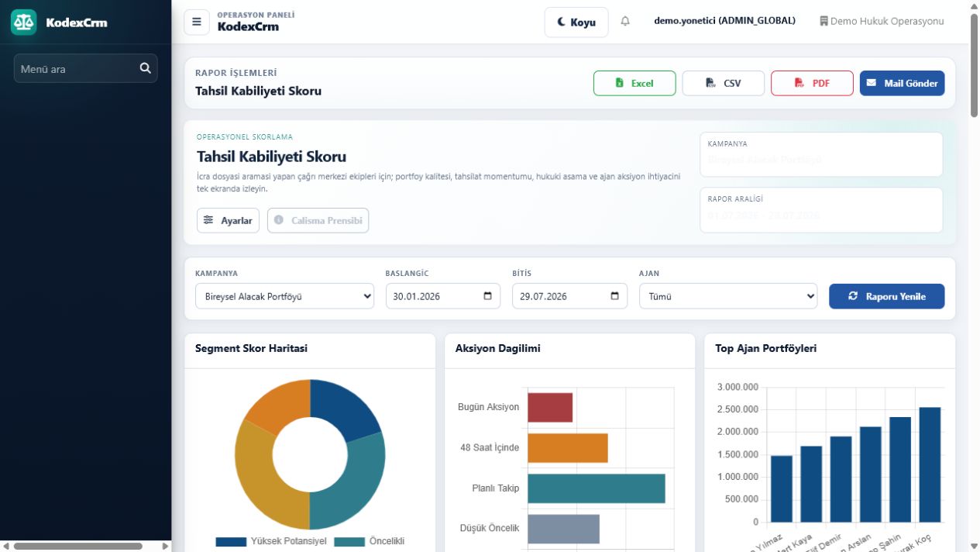Click the KodexCrm scales logo icon
The image size is (980, 552).
(x=23, y=22)
